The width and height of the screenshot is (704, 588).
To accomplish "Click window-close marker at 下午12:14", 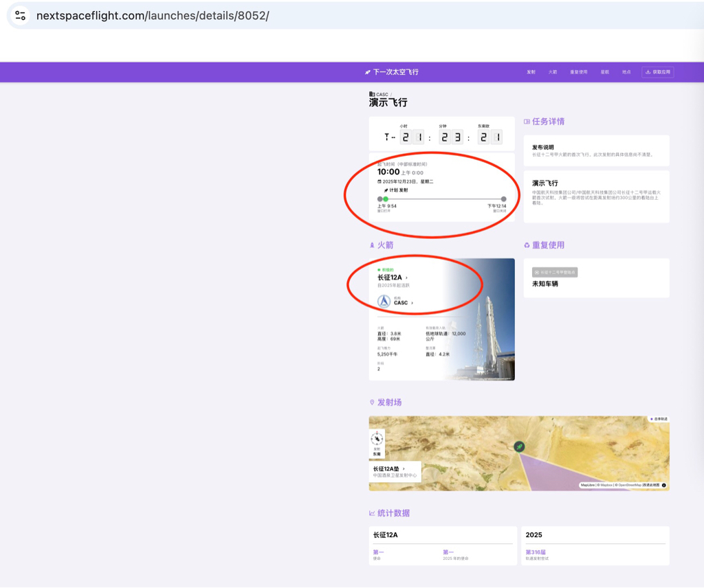I will point(503,199).
